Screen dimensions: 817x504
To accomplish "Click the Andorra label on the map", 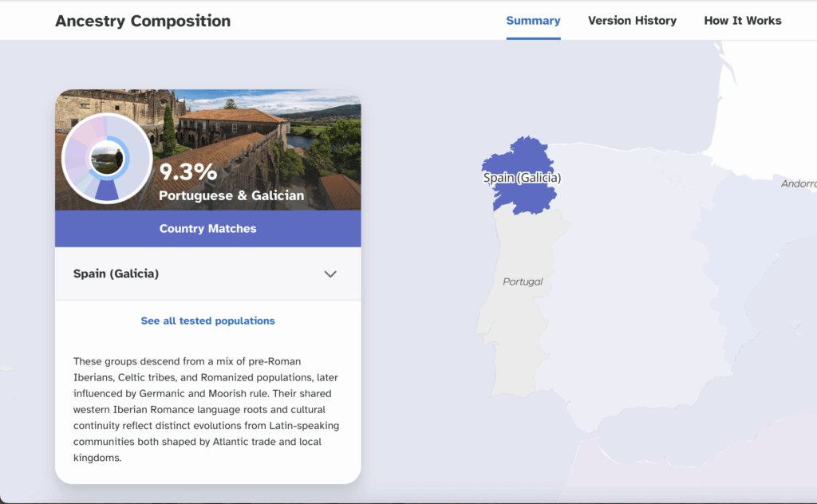I will pos(798,184).
